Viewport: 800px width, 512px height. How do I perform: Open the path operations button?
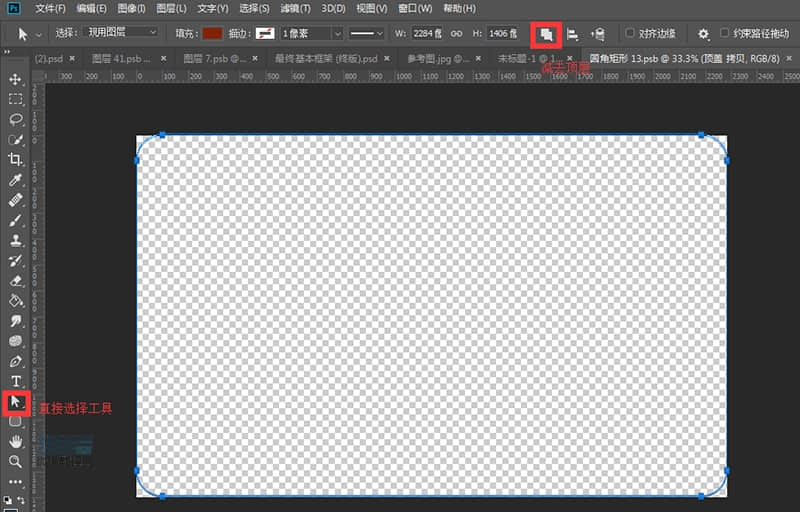[546, 33]
